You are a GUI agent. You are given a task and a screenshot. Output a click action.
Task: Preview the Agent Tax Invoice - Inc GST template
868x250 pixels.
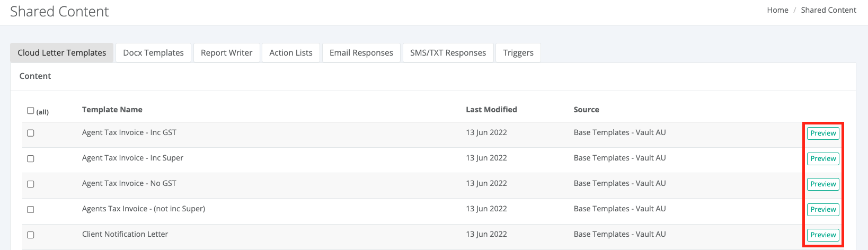click(x=823, y=133)
